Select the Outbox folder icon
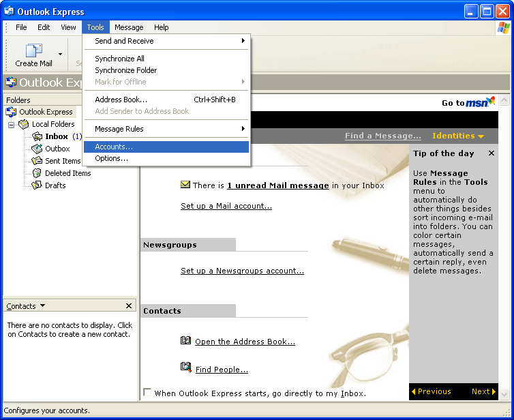This screenshot has height=420, width=514. [x=37, y=149]
